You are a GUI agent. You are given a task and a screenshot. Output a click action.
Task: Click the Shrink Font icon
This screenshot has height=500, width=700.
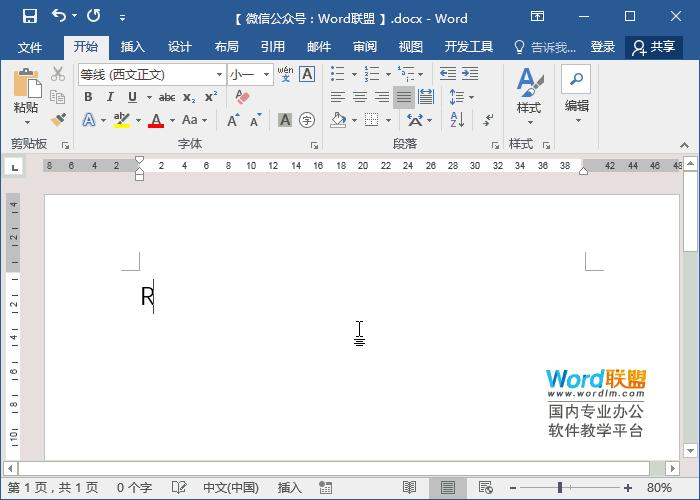[x=256, y=120]
